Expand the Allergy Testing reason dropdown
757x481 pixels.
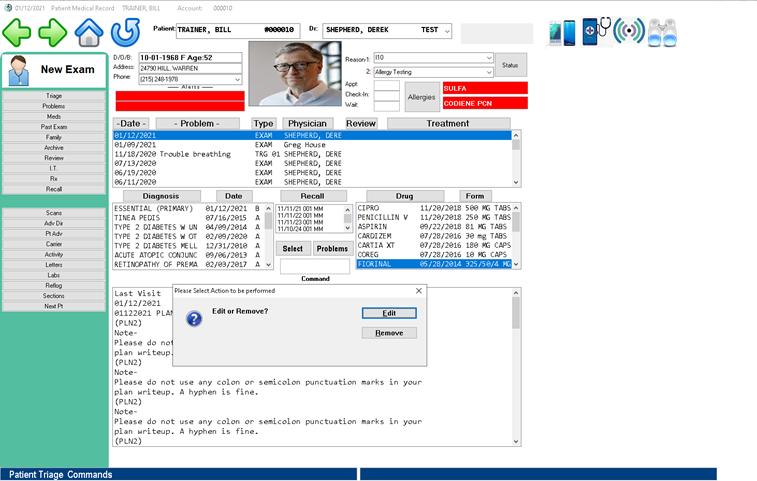click(x=489, y=72)
